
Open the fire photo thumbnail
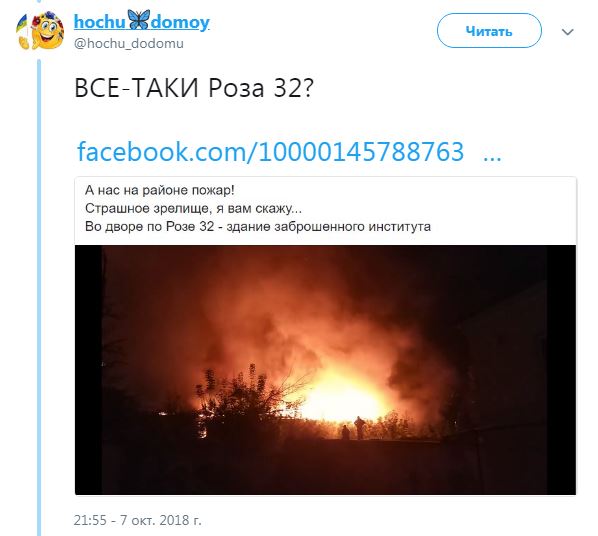pyautogui.click(x=325, y=370)
